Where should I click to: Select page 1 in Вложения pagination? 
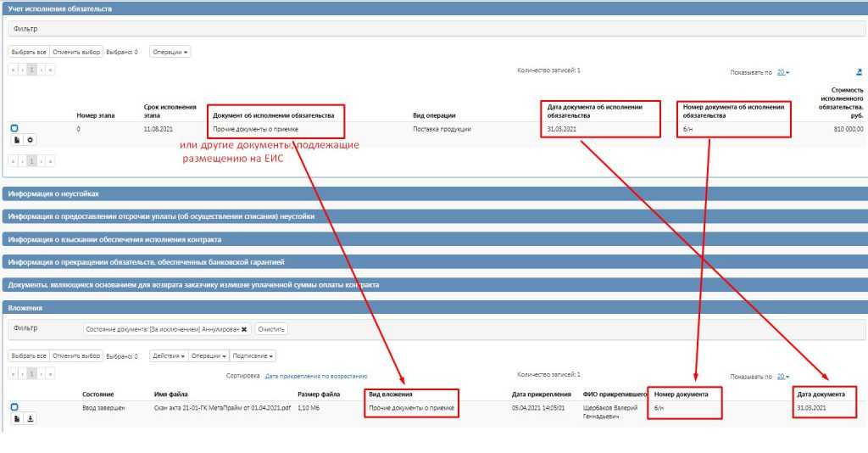coord(31,374)
